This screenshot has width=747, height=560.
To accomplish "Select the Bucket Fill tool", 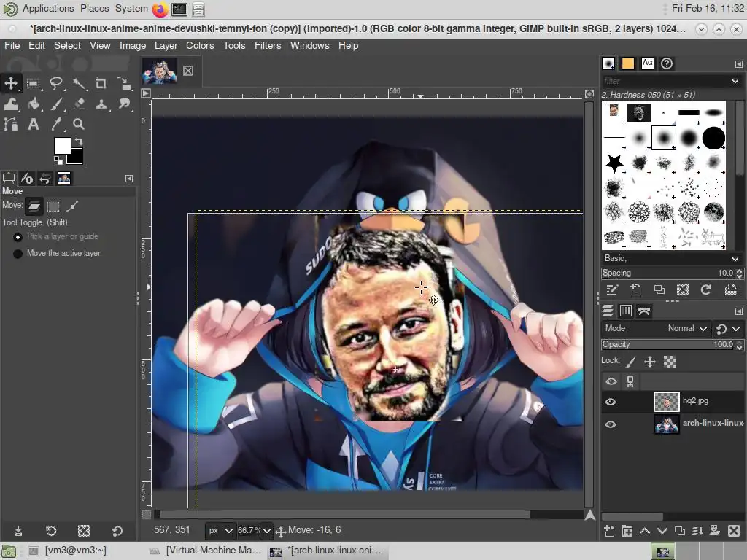I will point(34,104).
